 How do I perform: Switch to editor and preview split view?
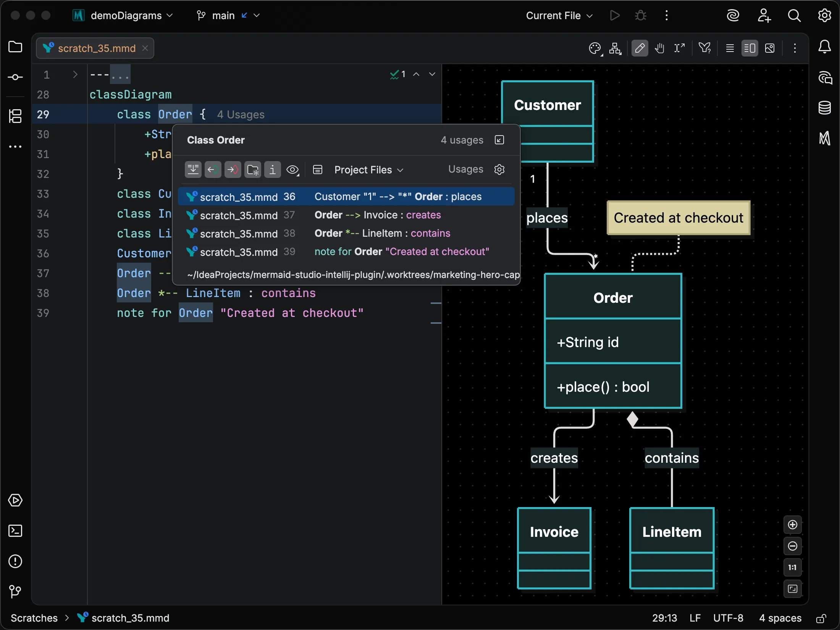(x=750, y=48)
